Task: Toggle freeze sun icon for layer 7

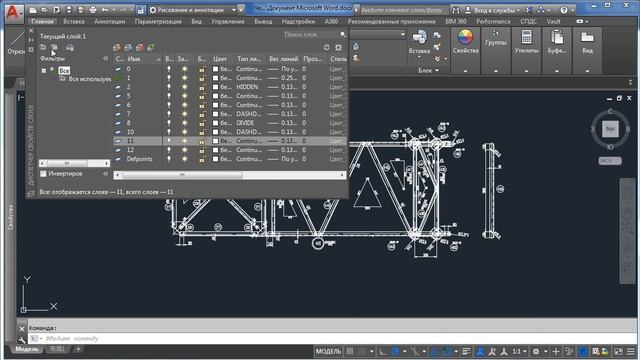Action: pyautogui.click(x=184, y=114)
